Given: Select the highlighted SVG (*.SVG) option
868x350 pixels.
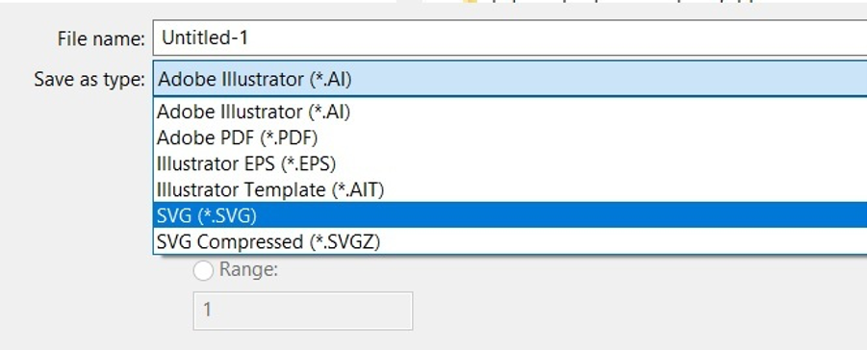Looking at the screenshot, I should [x=510, y=215].
